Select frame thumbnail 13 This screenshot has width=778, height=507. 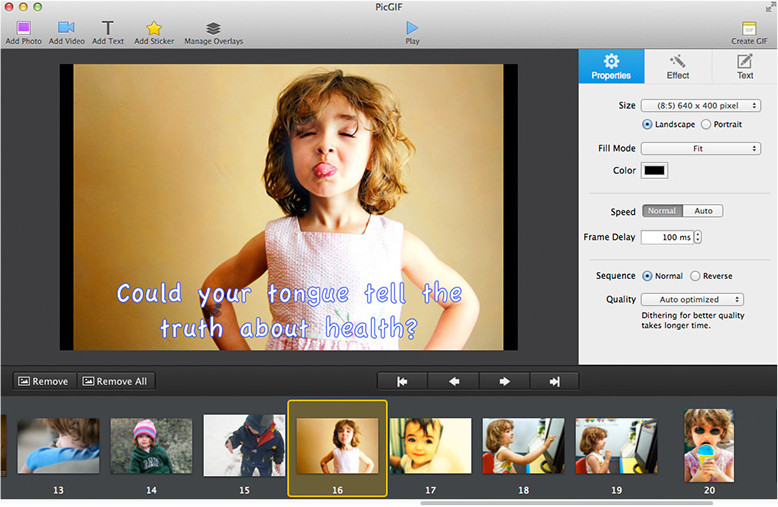click(58, 445)
